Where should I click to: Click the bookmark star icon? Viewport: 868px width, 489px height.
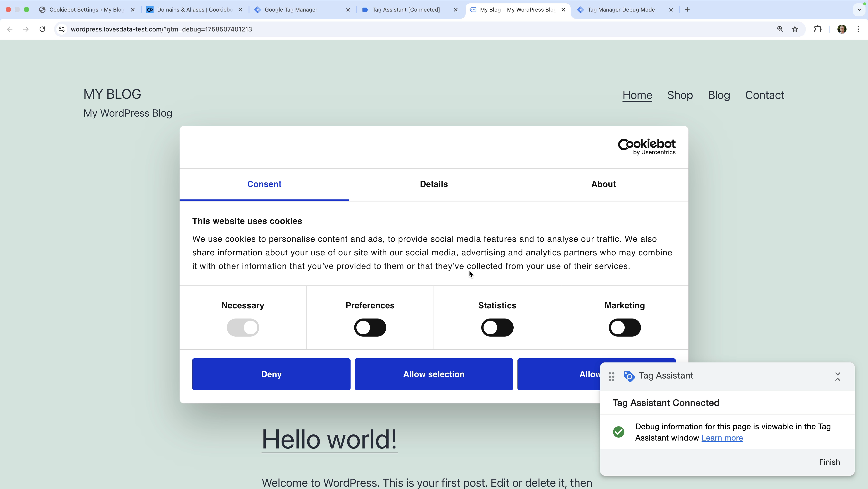795,29
